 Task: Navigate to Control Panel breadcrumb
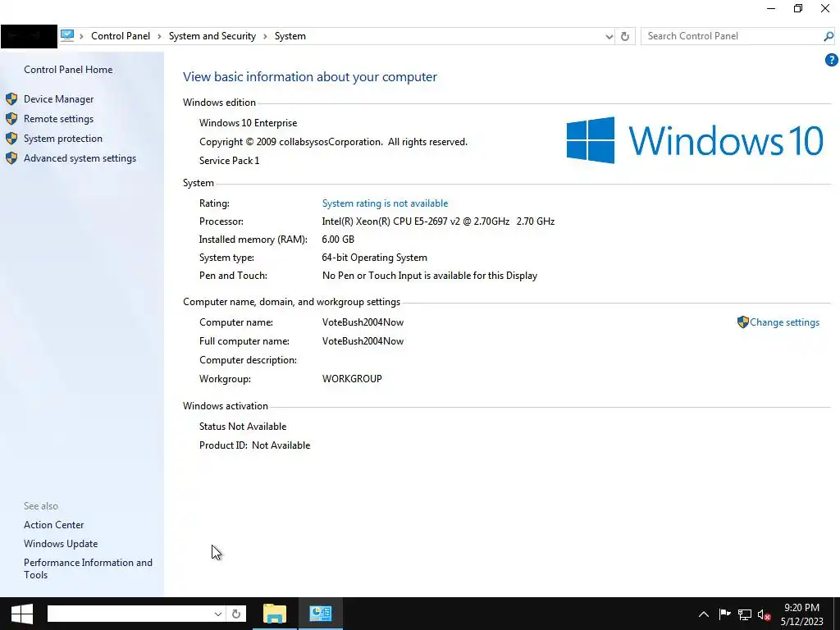(121, 36)
